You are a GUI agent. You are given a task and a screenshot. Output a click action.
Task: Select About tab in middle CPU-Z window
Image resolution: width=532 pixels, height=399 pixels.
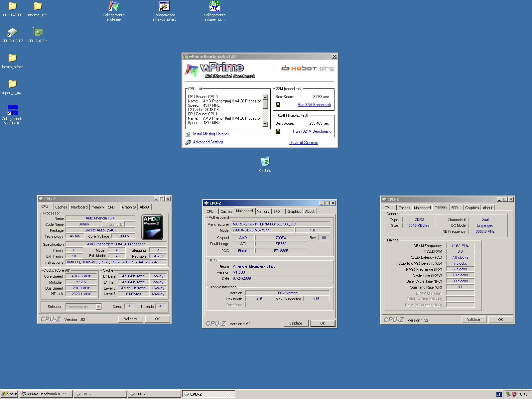tap(310, 211)
